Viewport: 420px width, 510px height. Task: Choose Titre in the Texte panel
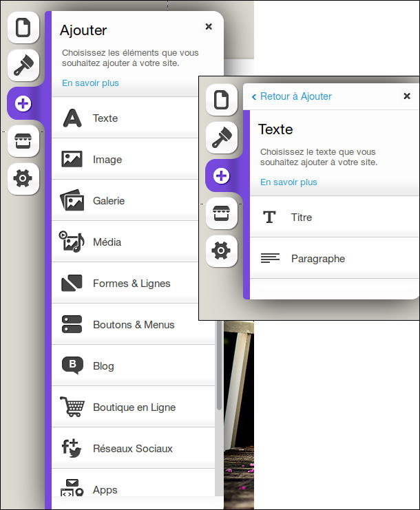click(x=301, y=217)
